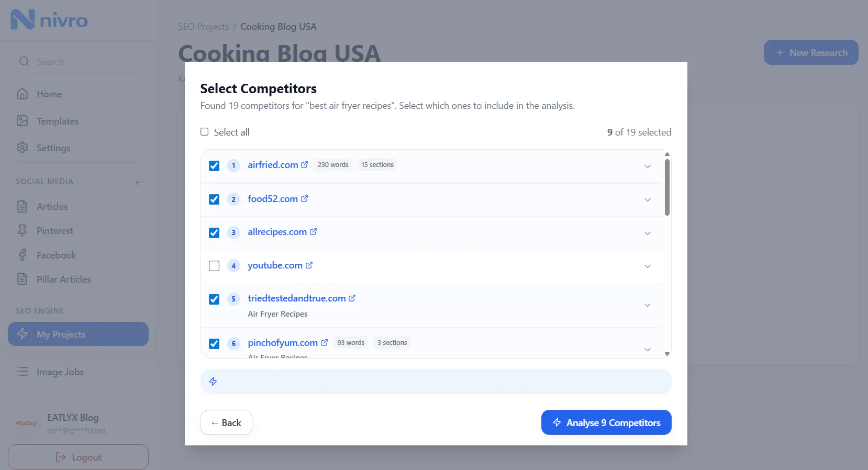The width and height of the screenshot is (868, 470).
Task: Click the Settings gear icon
Action: tap(22, 148)
